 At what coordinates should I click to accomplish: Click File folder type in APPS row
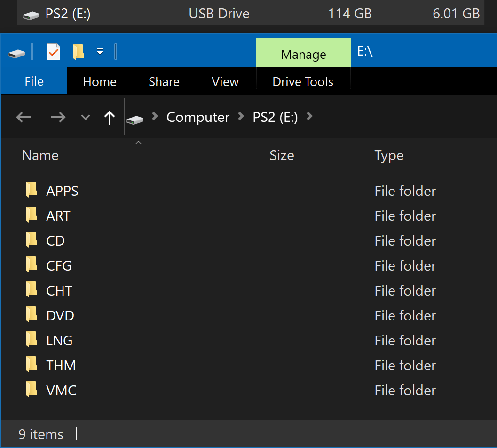pyautogui.click(x=405, y=191)
